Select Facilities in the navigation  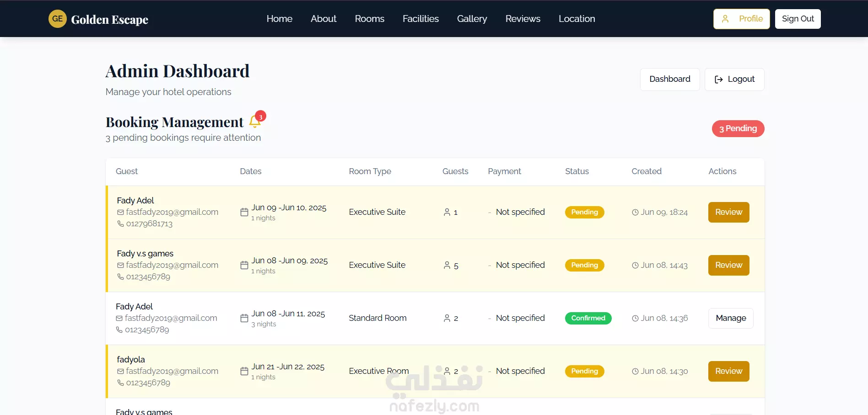point(421,19)
